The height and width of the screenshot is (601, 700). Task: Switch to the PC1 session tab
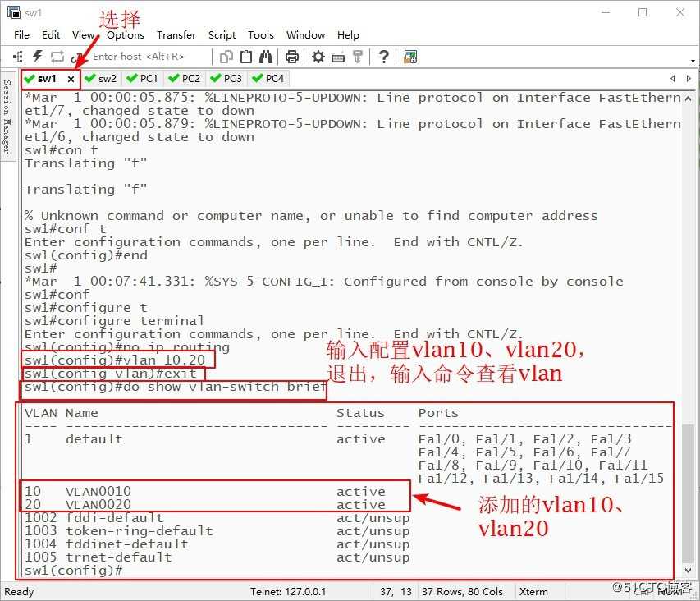pyautogui.click(x=143, y=79)
